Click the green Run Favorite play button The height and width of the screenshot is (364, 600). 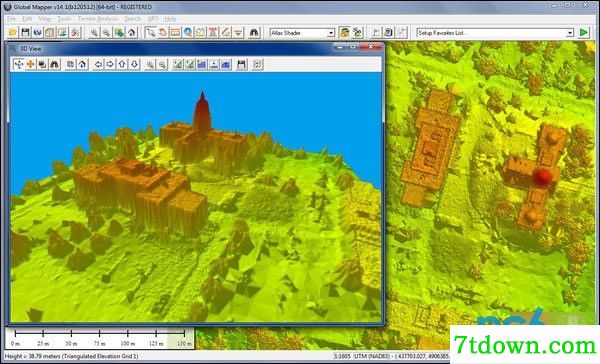pos(584,33)
